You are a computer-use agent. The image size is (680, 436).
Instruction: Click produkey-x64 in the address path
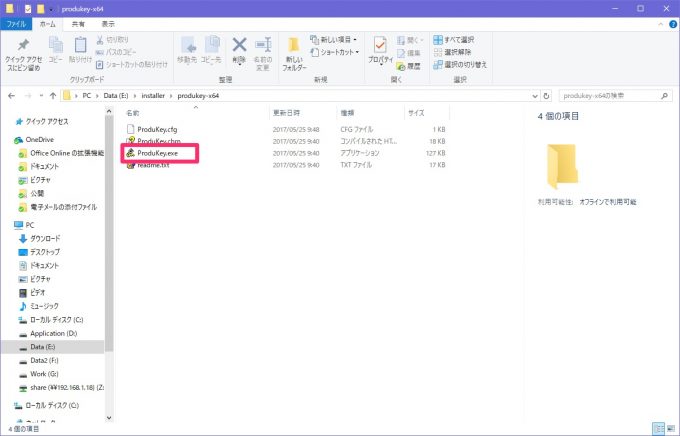coord(198,96)
